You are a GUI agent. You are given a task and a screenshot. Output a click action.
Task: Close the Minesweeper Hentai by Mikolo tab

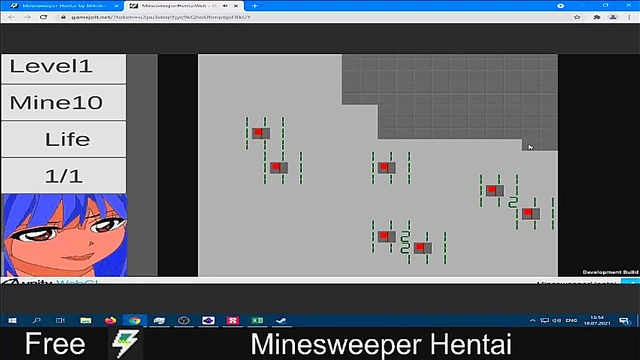(116, 6)
